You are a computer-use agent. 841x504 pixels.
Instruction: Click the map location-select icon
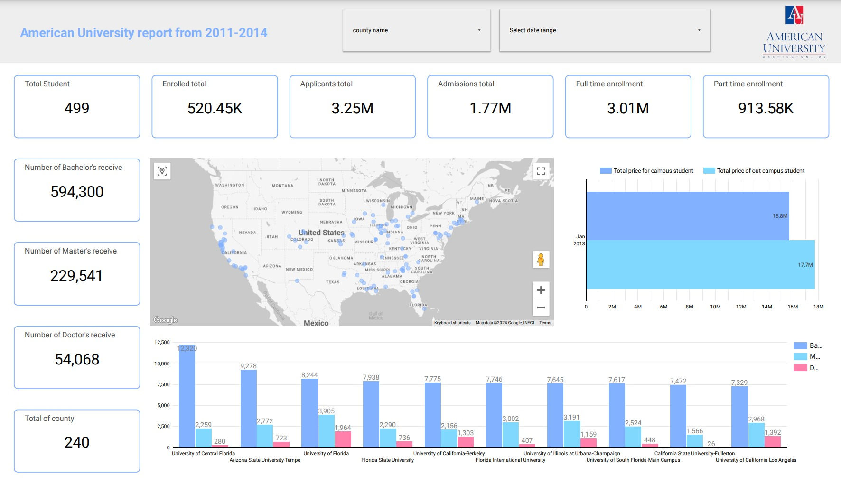[x=162, y=171]
